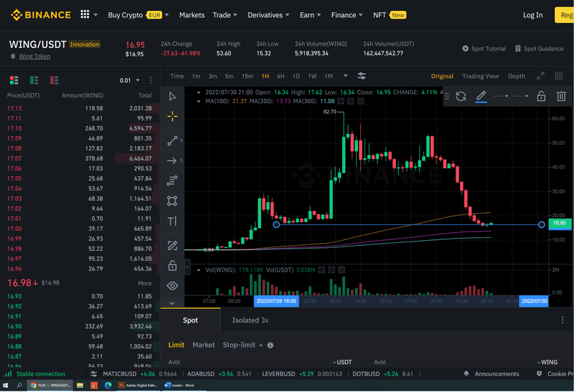Toggle lock all drawings in left toolbar
The image size is (574, 392).
(x=172, y=265)
